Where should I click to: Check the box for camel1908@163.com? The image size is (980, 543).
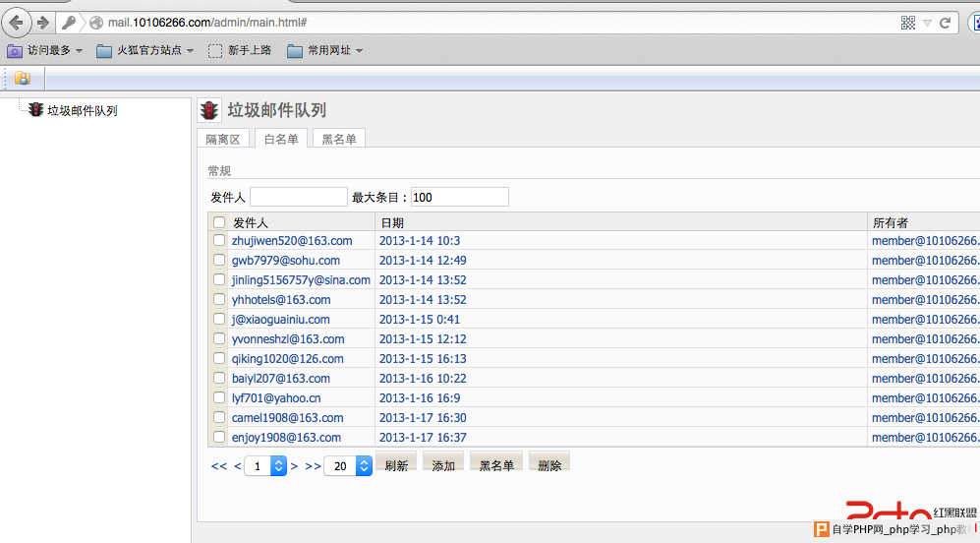coord(219,417)
